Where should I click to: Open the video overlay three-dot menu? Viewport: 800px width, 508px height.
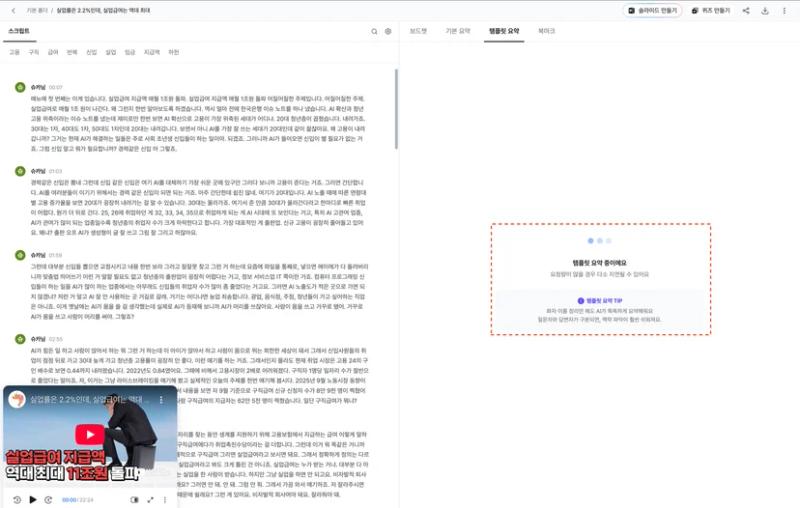pyautogui.click(x=161, y=400)
